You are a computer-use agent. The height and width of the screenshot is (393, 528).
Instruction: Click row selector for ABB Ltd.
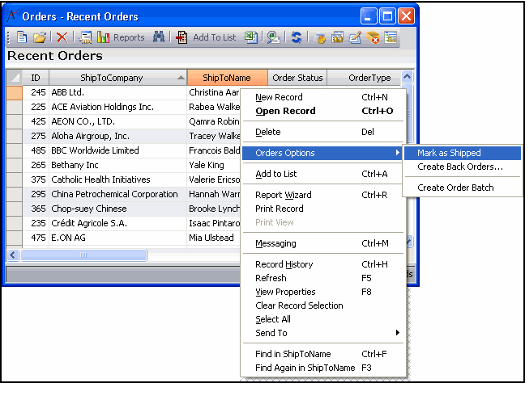pyautogui.click(x=14, y=93)
